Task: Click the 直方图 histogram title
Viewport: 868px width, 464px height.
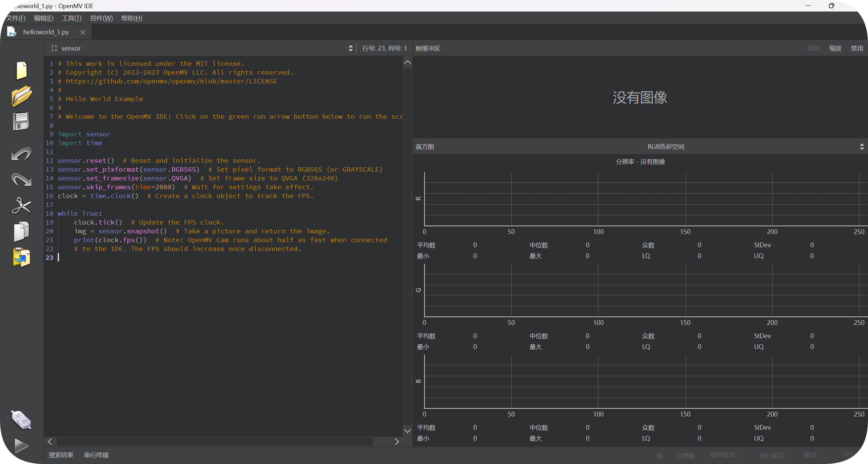Action: pos(425,147)
